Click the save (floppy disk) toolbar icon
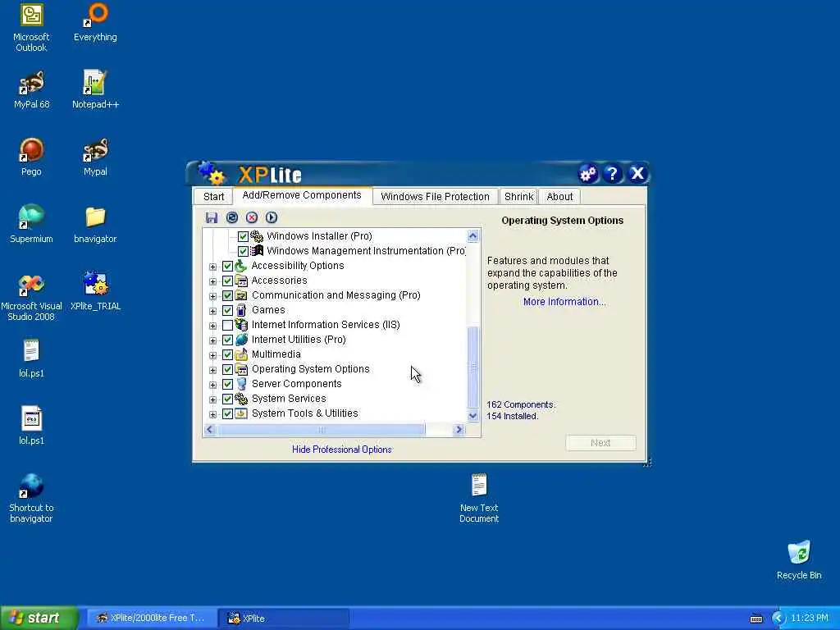Screen dimensions: 840x630 pos(212,217)
